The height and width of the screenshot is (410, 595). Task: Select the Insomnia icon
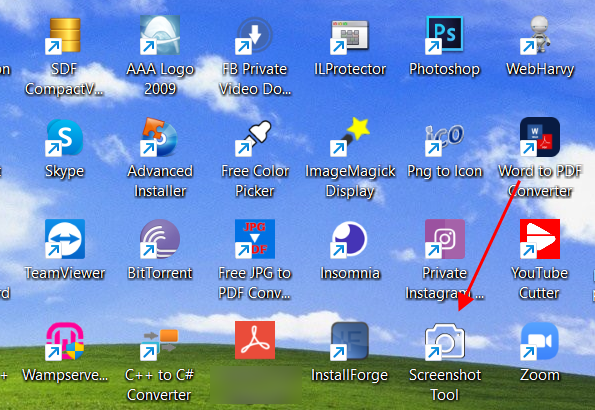coord(349,240)
